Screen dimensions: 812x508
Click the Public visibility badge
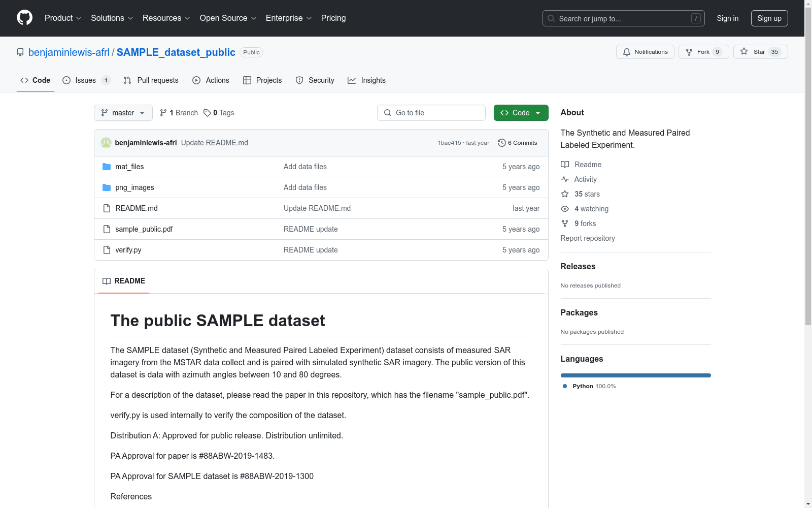coord(251,52)
